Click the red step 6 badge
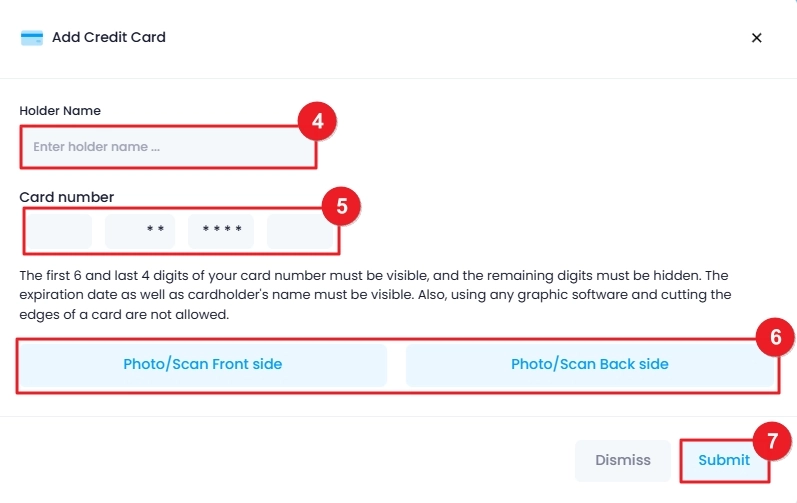797x503 pixels. (x=776, y=337)
